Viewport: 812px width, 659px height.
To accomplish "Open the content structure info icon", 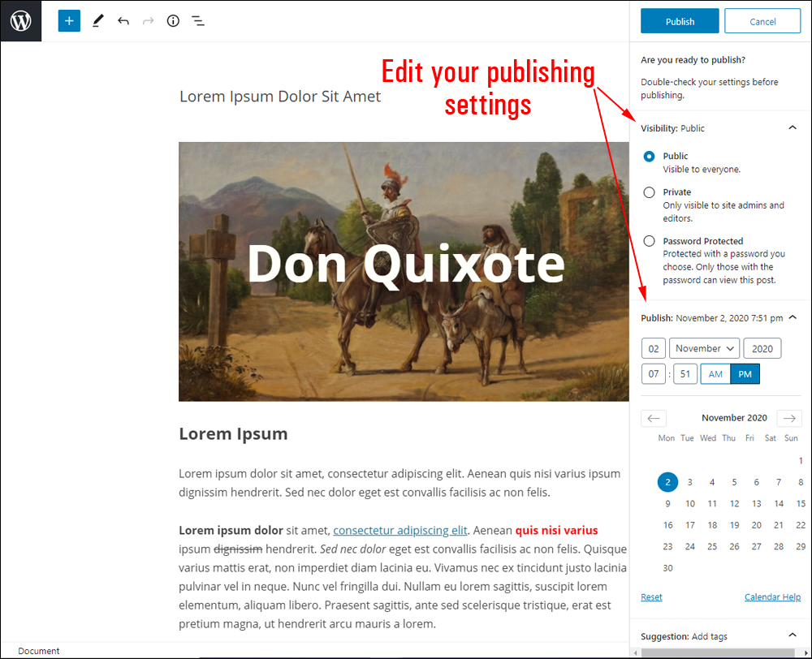I will (x=173, y=21).
